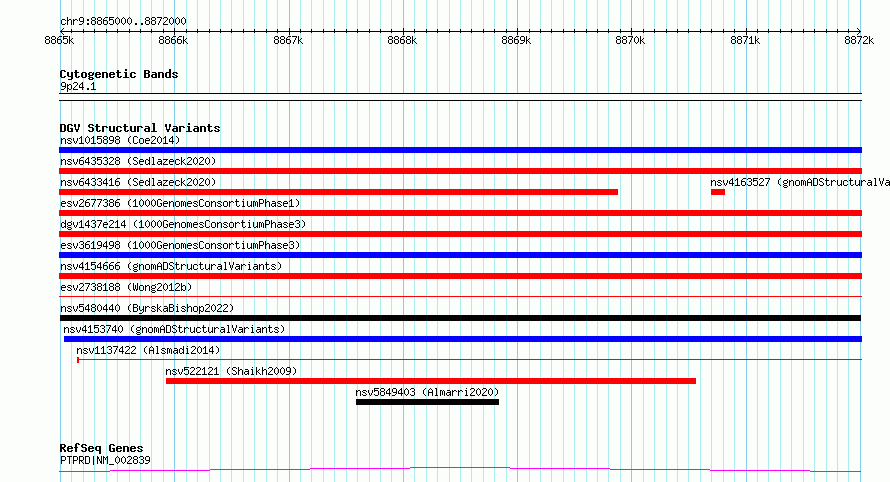
Task: Click the 8869k ruler tick label
Action: (x=516, y=40)
